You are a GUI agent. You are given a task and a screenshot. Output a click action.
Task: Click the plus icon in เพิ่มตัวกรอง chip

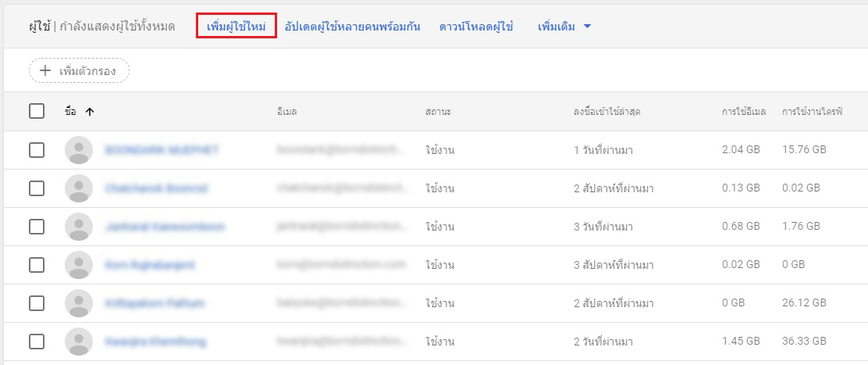click(x=45, y=71)
